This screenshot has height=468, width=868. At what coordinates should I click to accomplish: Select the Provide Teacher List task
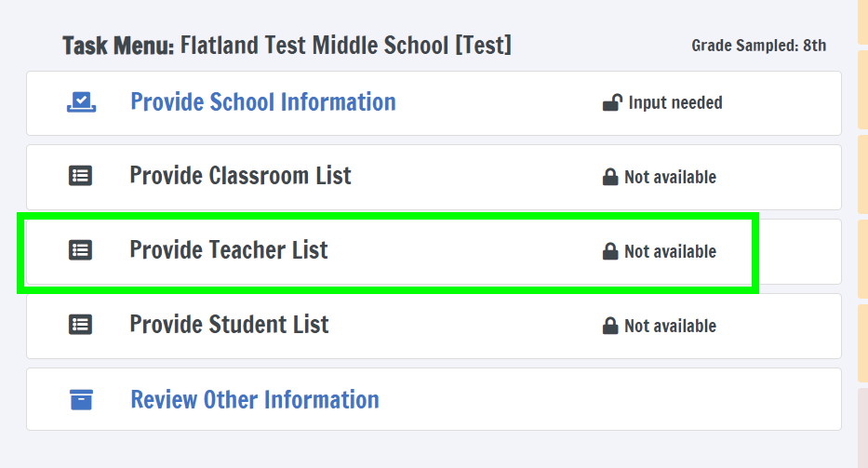click(x=229, y=250)
